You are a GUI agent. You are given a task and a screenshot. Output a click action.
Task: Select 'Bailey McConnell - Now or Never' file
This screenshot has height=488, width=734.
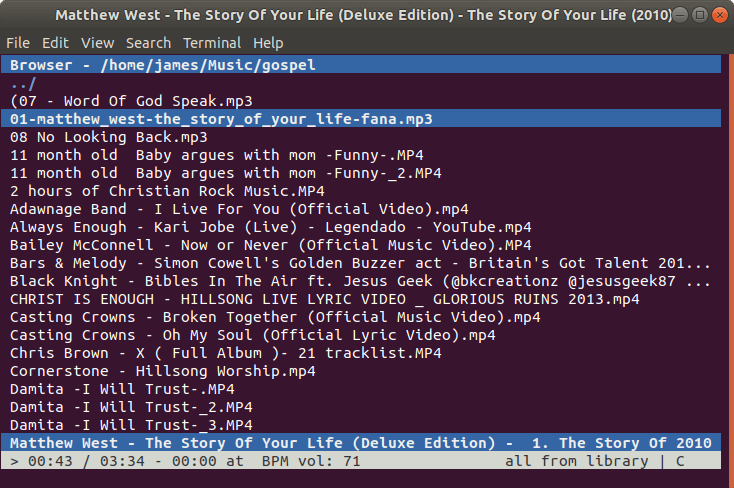[271, 245]
